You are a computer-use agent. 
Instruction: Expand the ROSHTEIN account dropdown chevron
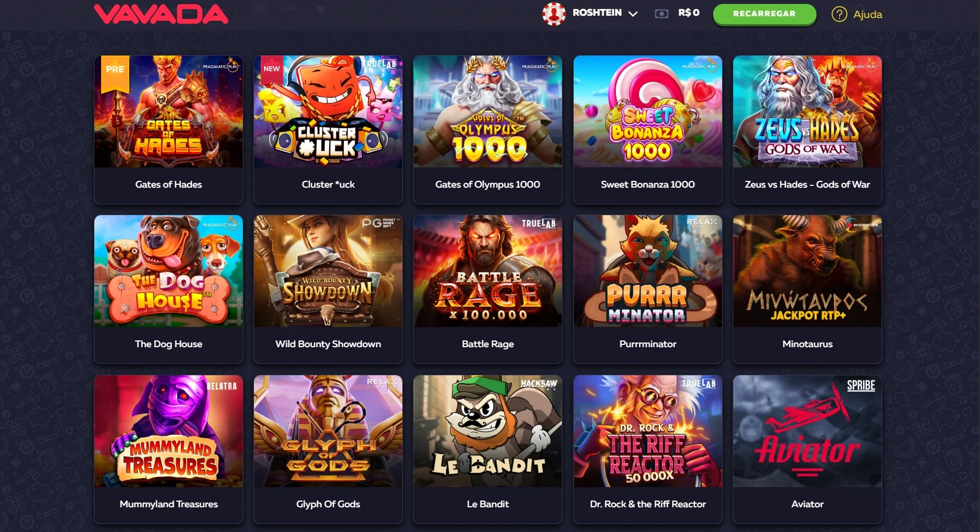point(633,14)
